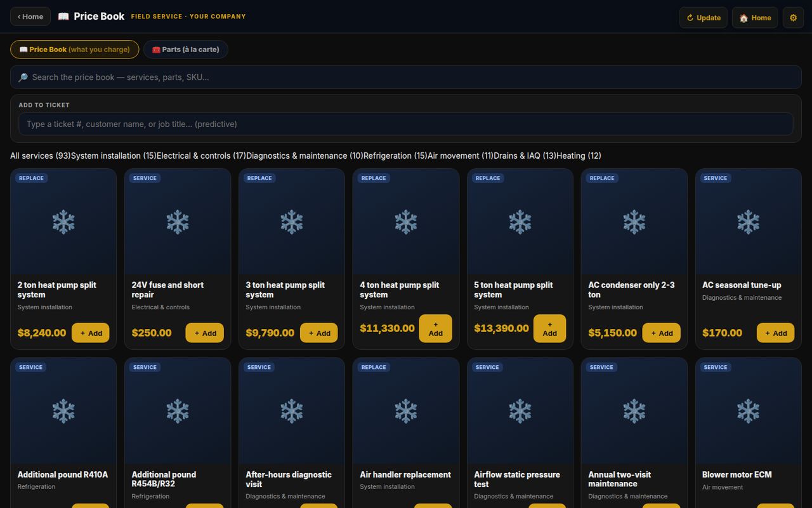812x508 pixels.
Task: Filter by All services (93)
Action: click(x=40, y=156)
